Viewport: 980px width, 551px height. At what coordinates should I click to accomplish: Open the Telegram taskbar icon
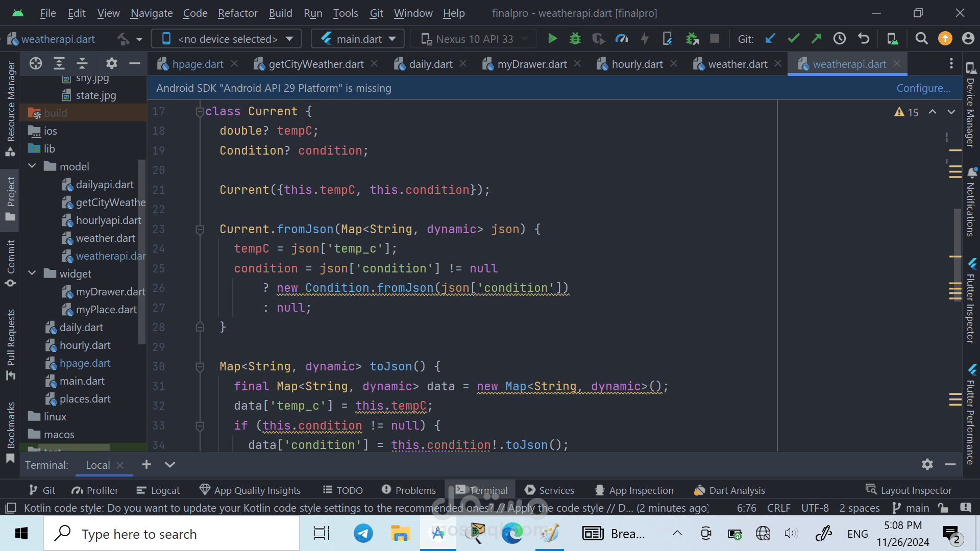click(x=363, y=534)
